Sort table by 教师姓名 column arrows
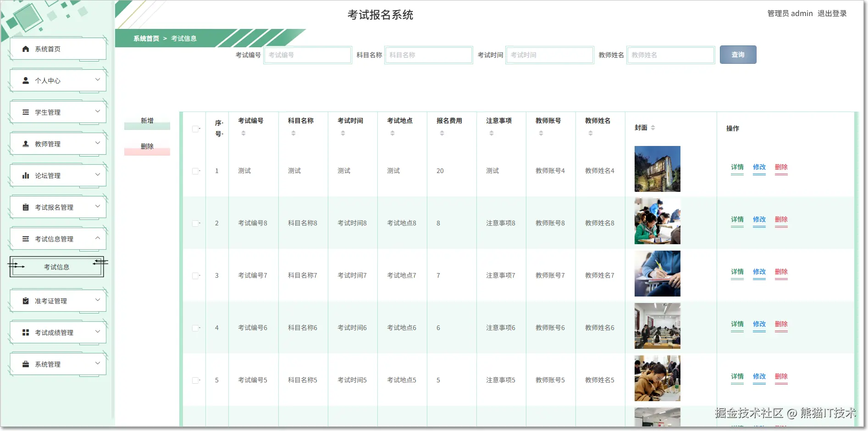868x431 pixels. click(591, 133)
